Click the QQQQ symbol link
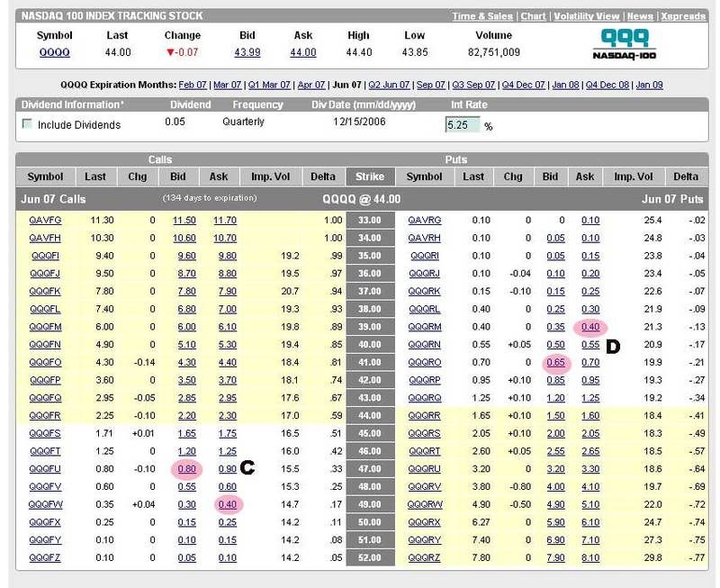 [x=55, y=52]
